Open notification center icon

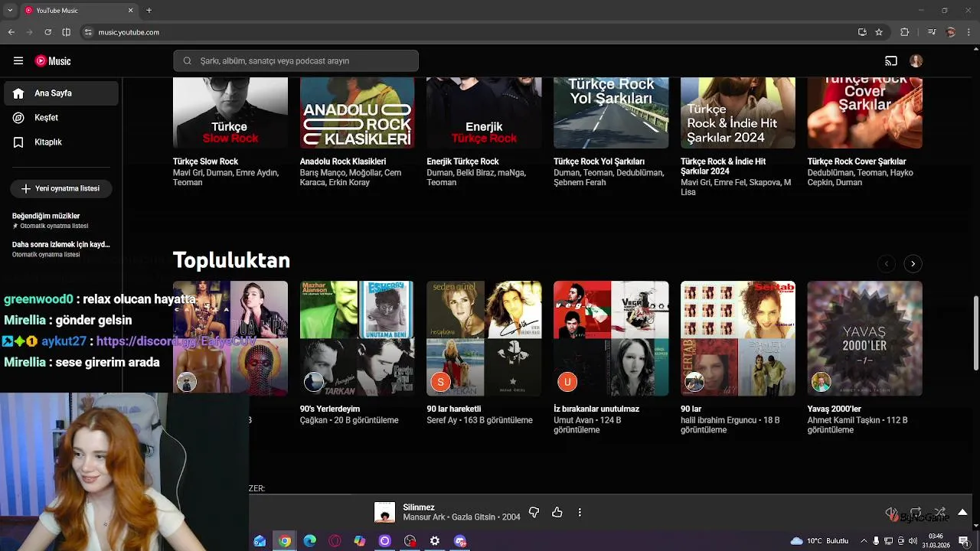[964, 541]
